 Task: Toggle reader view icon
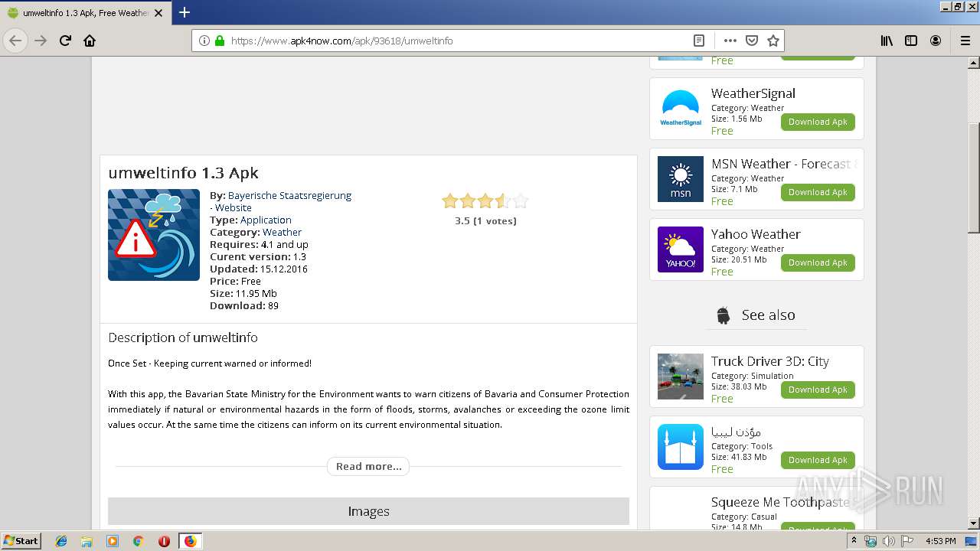click(699, 41)
